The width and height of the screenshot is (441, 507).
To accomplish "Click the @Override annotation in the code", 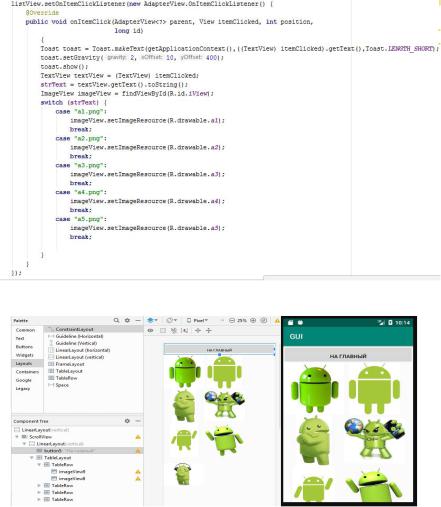I will (x=42, y=13).
